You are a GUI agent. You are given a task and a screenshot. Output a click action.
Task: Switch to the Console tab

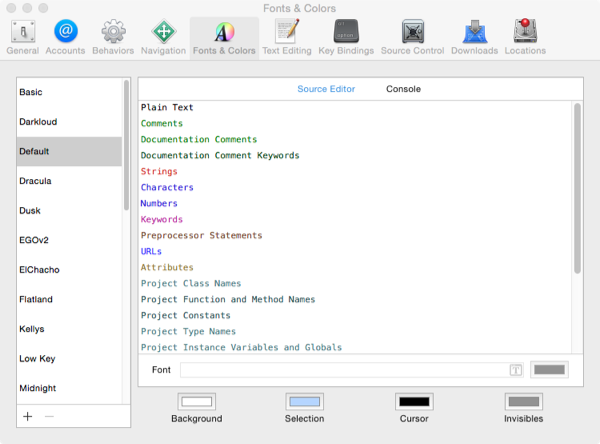tap(403, 89)
